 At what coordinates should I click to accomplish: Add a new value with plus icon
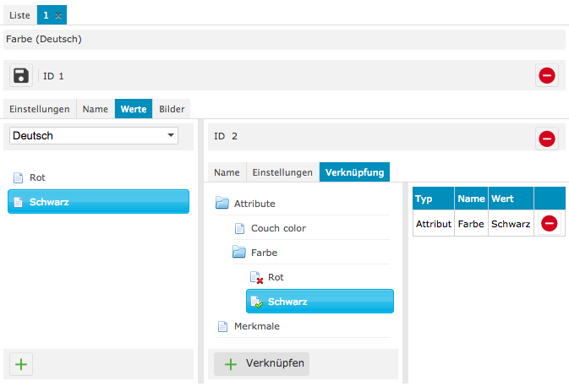click(x=21, y=364)
